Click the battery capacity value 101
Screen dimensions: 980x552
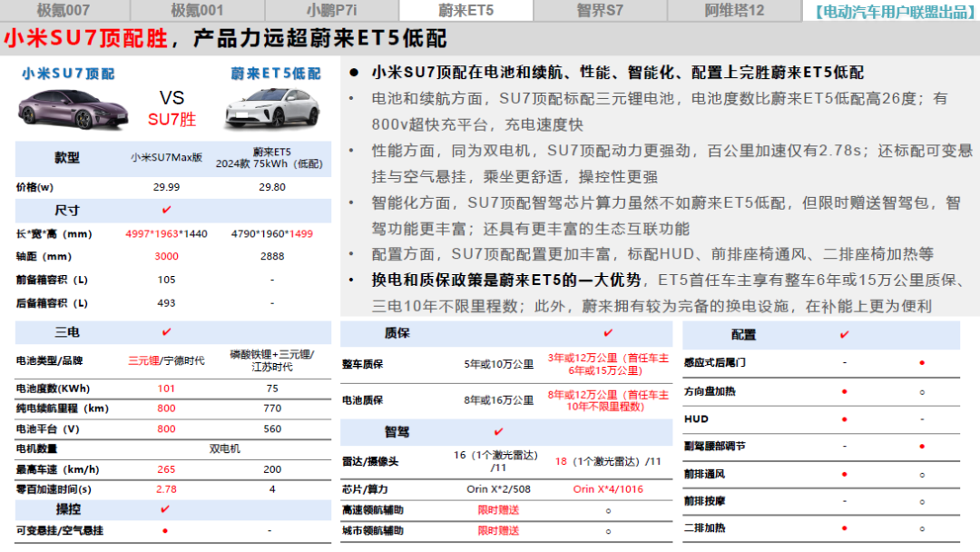[166, 389]
